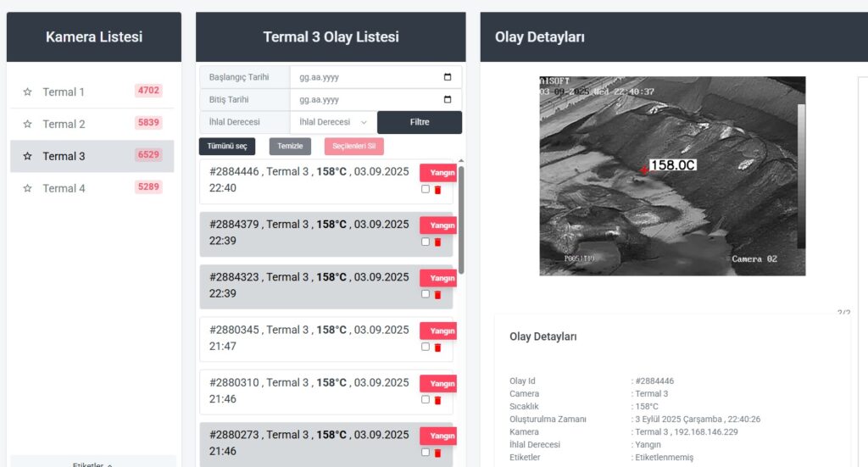The width and height of the screenshot is (868, 467).
Task: Delete event #2884446 with the trash icon
Action: pos(437,190)
